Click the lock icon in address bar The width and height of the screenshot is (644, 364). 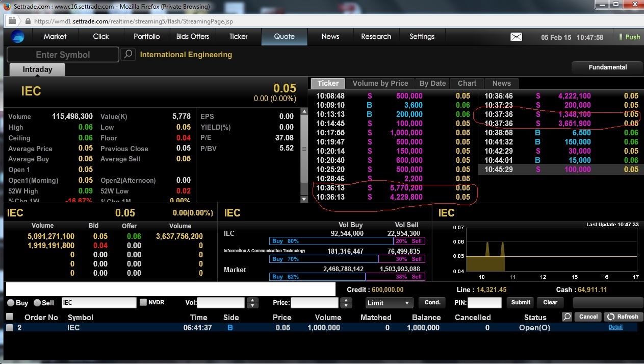click(27, 21)
